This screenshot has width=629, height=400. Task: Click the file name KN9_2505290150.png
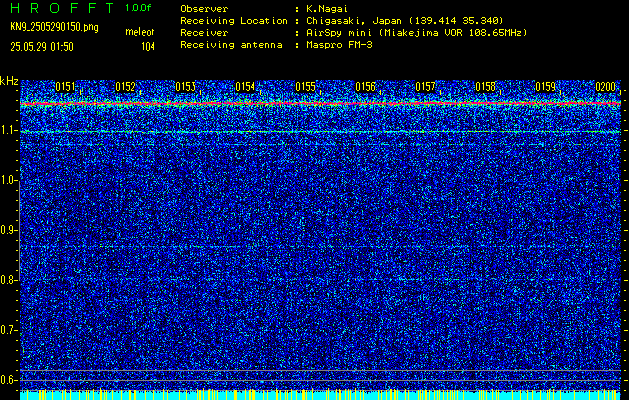point(55,28)
